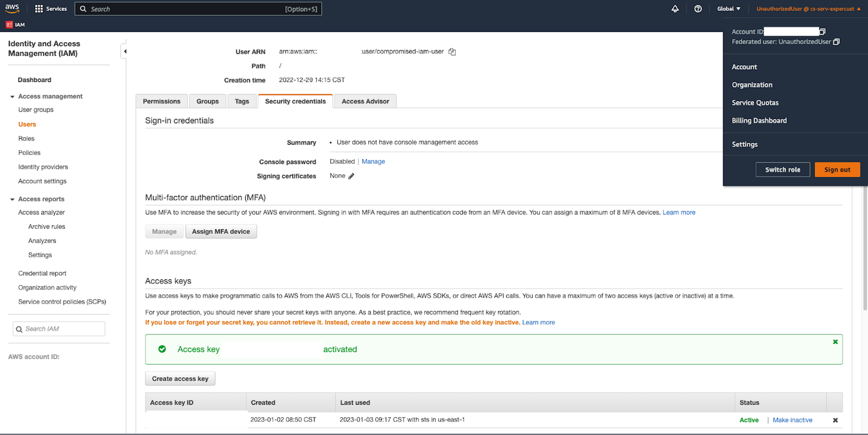Screen dimensions: 868x435
Task: Click Make inactive for the access key
Action: tap(792, 420)
